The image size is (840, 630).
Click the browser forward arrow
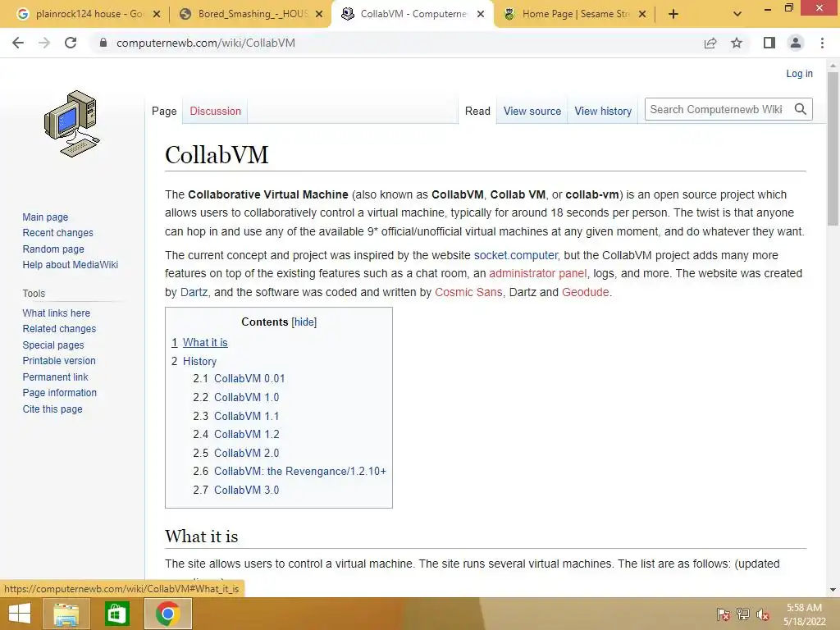[x=44, y=43]
